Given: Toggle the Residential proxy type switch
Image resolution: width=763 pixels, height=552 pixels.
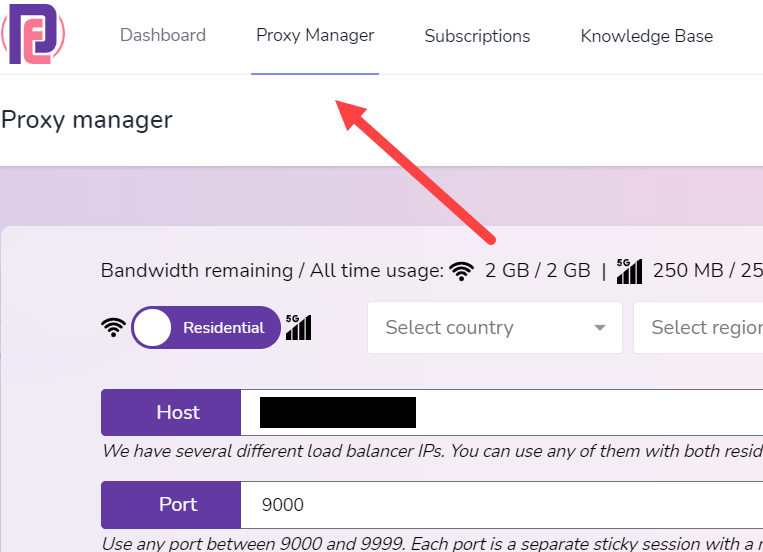Looking at the screenshot, I should tap(206, 327).
